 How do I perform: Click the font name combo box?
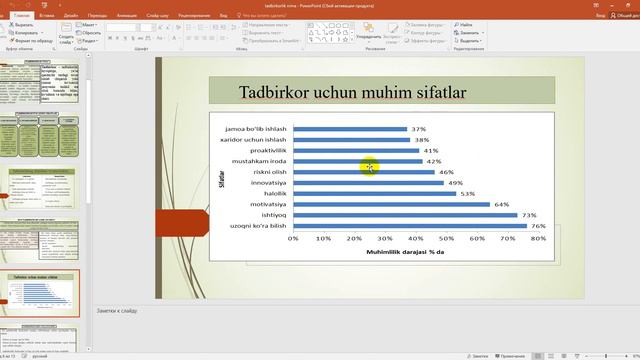[123, 27]
